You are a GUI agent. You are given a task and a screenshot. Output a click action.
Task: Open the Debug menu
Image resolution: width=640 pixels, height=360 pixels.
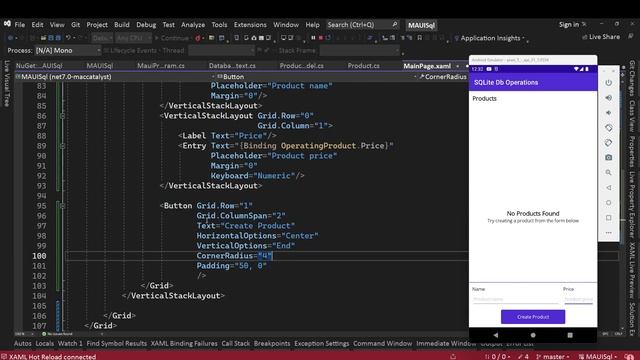pos(146,24)
